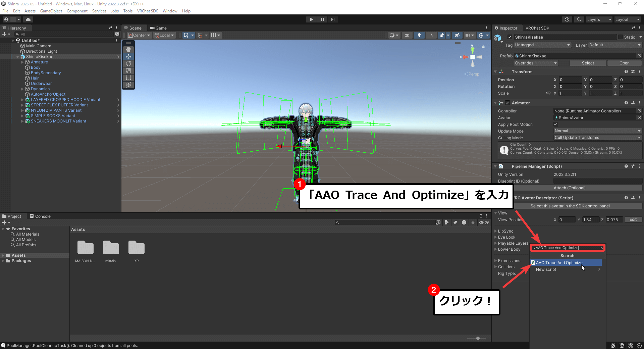Open the cloud services icon
This screenshot has height=349, width=644.
[28, 19]
